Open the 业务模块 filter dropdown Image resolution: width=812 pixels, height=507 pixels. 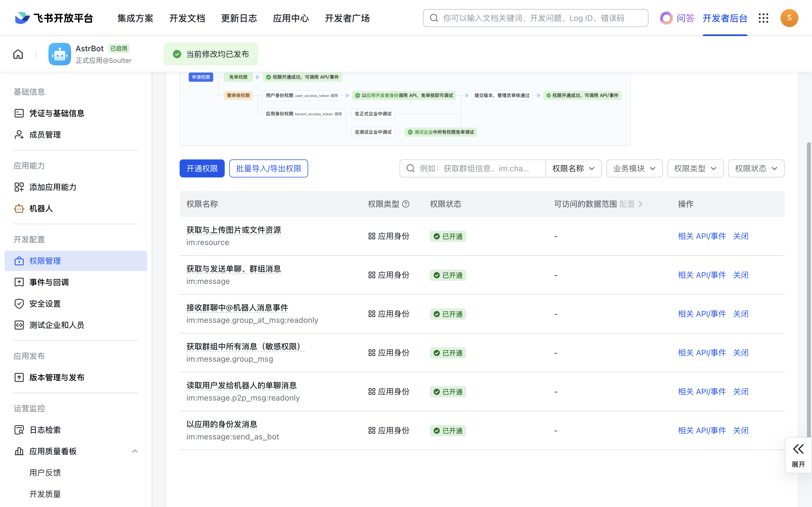[634, 168]
